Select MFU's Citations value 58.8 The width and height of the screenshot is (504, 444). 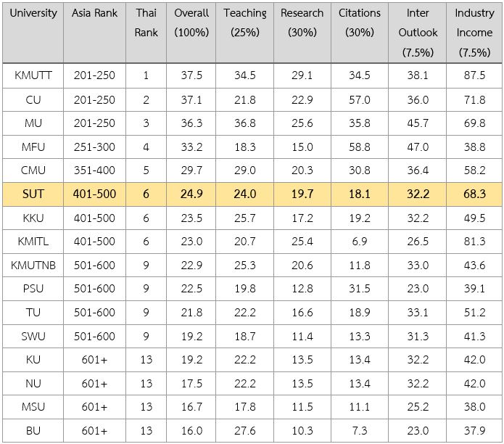(x=360, y=147)
